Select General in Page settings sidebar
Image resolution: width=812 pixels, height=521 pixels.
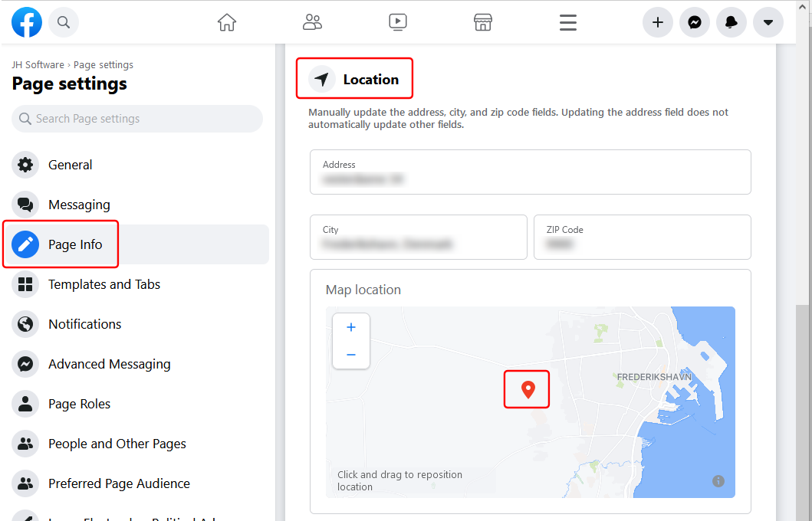(x=70, y=165)
